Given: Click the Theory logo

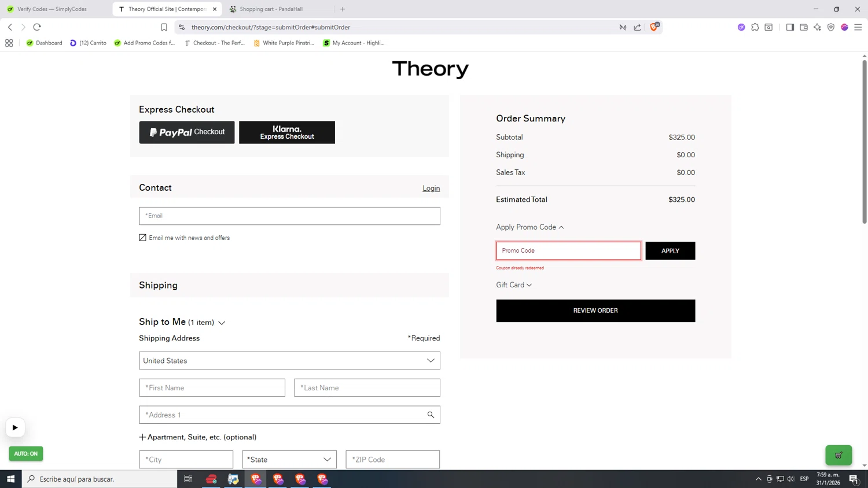Looking at the screenshot, I should click(x=431, y=69).
